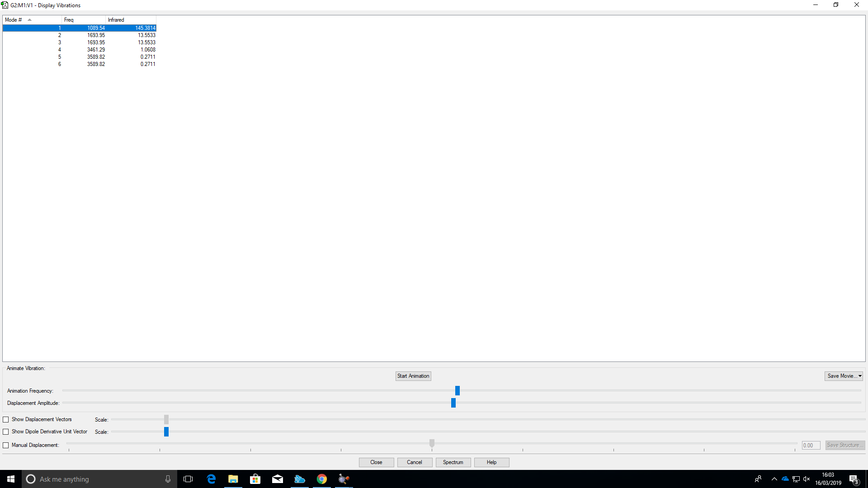868x488 pixels.
Task: Open File Explorer from taskbar
Action: pos(233,479)
